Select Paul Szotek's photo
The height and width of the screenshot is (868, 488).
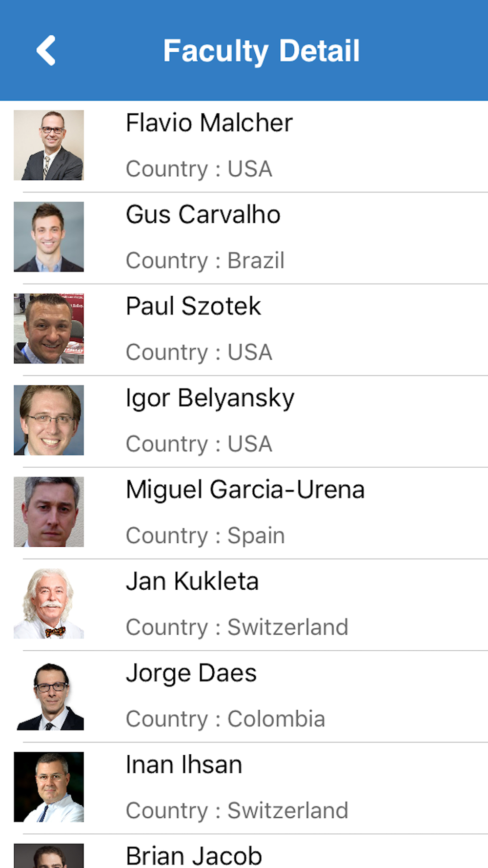coord(49,329)
